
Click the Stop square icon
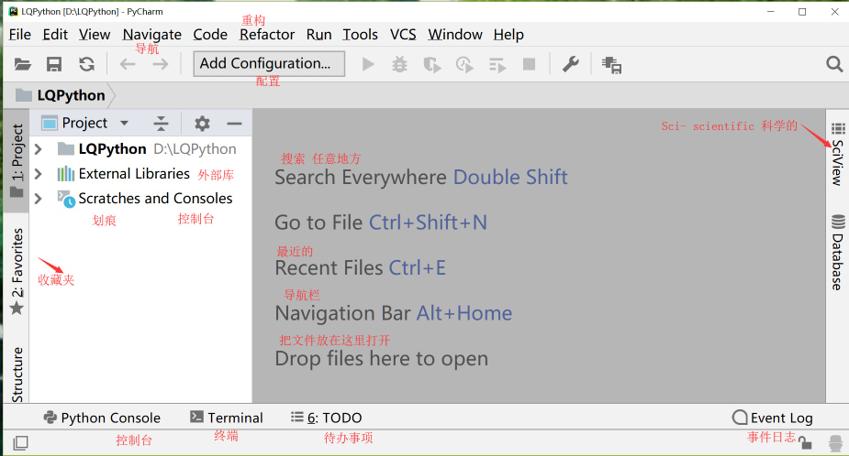529,64
